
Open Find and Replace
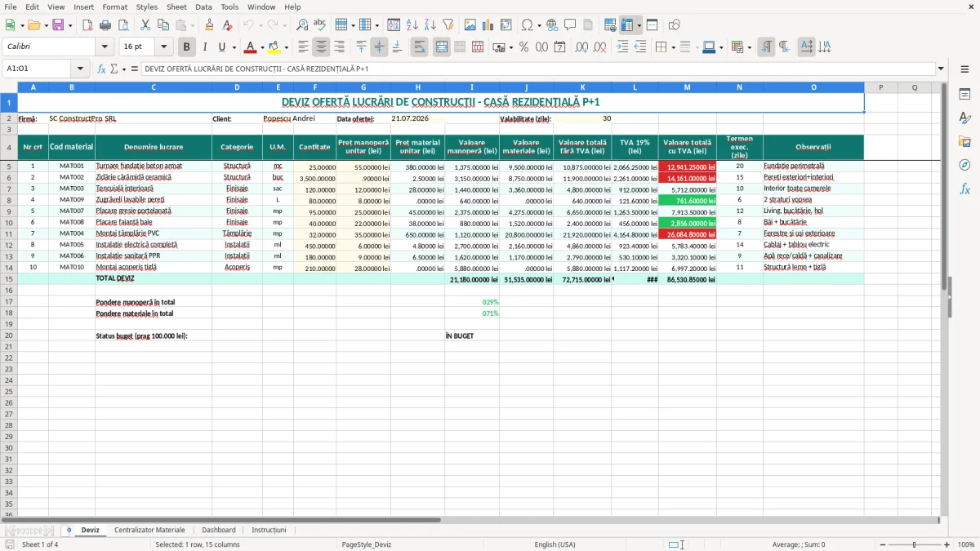coord(302,25)
